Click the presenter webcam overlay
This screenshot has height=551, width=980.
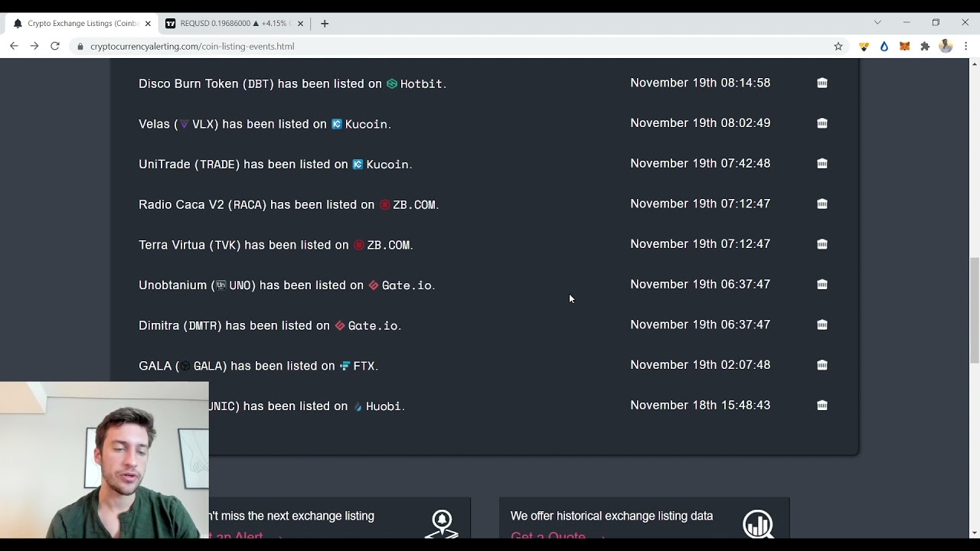click(104, 461)
